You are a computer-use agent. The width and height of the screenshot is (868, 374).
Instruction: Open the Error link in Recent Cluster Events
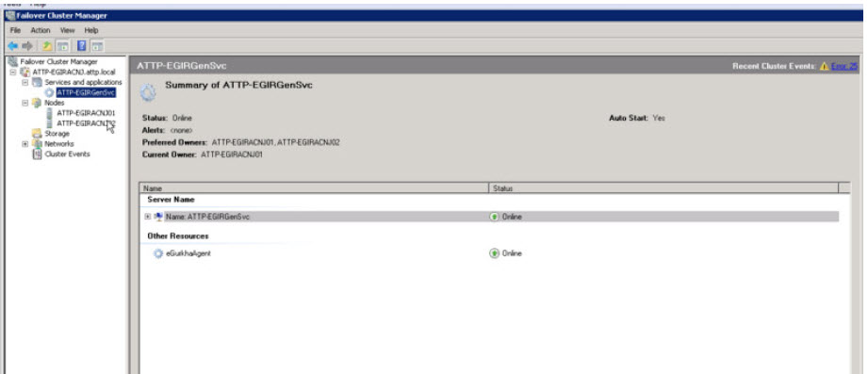844,66
